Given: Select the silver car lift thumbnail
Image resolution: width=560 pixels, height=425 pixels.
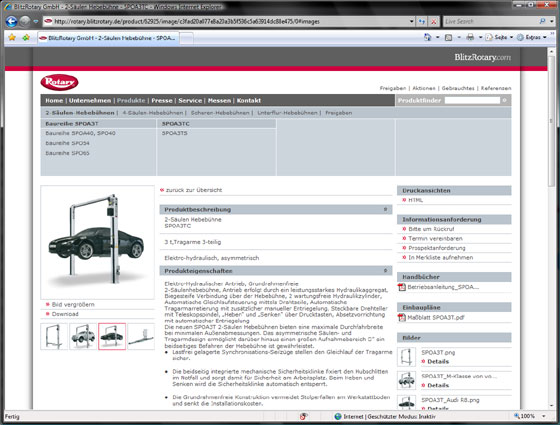Looking at the screenshot, I should pos(83,336).
